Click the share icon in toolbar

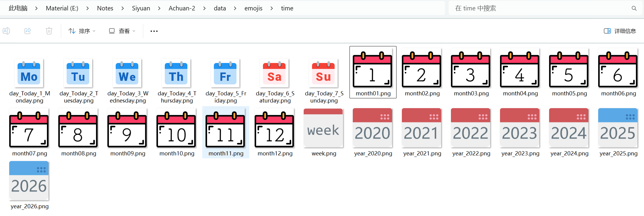28,31
